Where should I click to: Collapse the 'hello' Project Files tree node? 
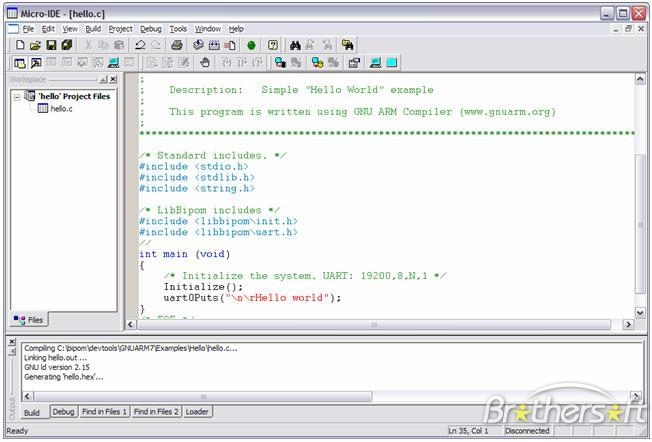pyautogui.click(x=17, y=97)
